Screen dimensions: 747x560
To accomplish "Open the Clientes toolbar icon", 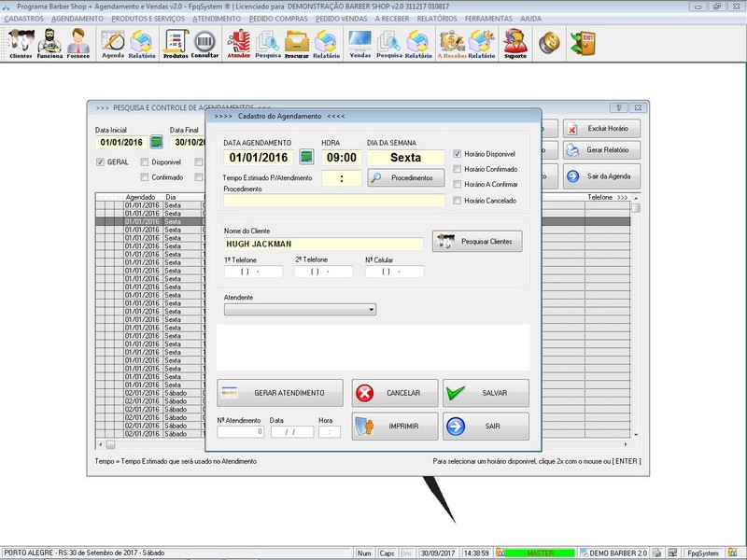I will [20, 42].
